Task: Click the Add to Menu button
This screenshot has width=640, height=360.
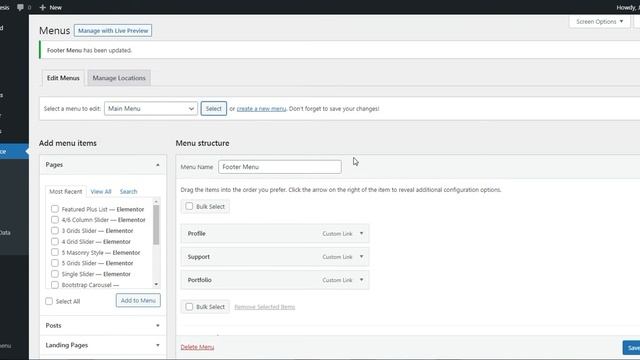Action: point(138,300)
